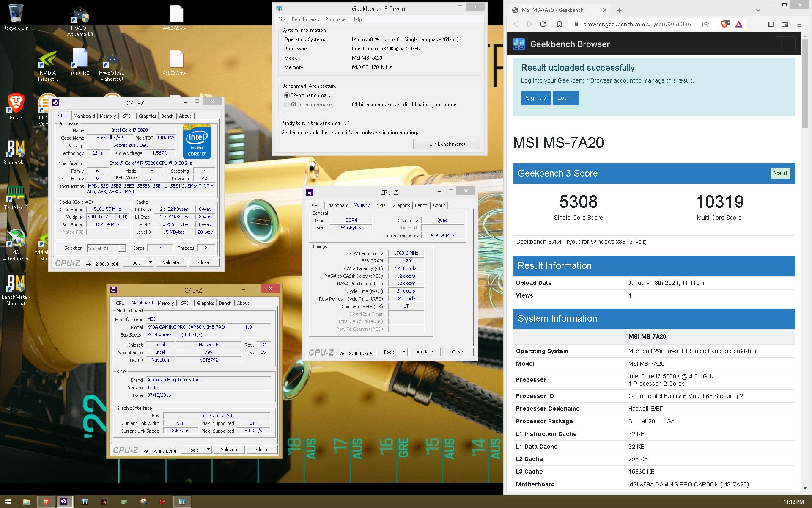Switch to Bench tab in Mainboard CPU-Z window
This screenshot has width=812, height=508.
pos(225,303)
